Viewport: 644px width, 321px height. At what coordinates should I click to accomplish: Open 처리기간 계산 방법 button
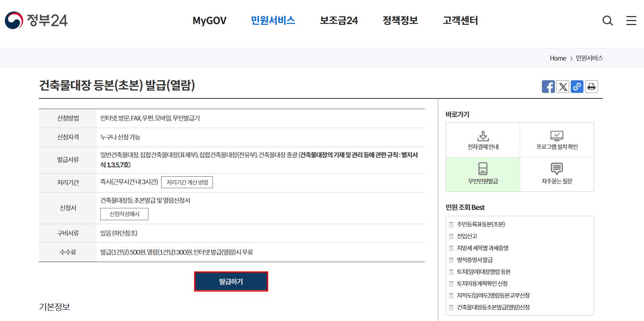[x=187, y=182]
